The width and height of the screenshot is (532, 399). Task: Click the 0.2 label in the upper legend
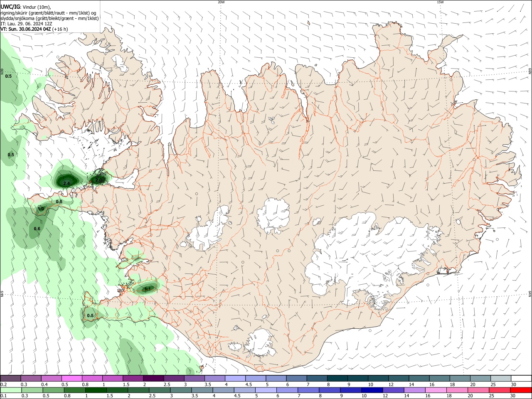point(3,385)
